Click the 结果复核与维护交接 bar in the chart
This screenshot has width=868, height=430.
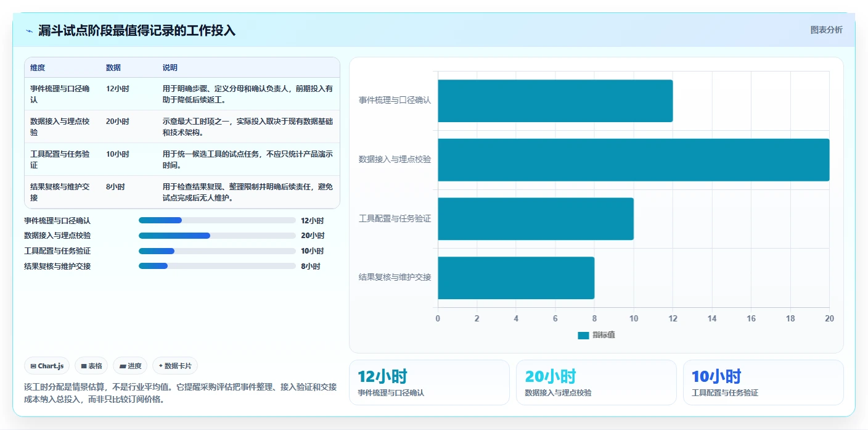pos(516,278)
